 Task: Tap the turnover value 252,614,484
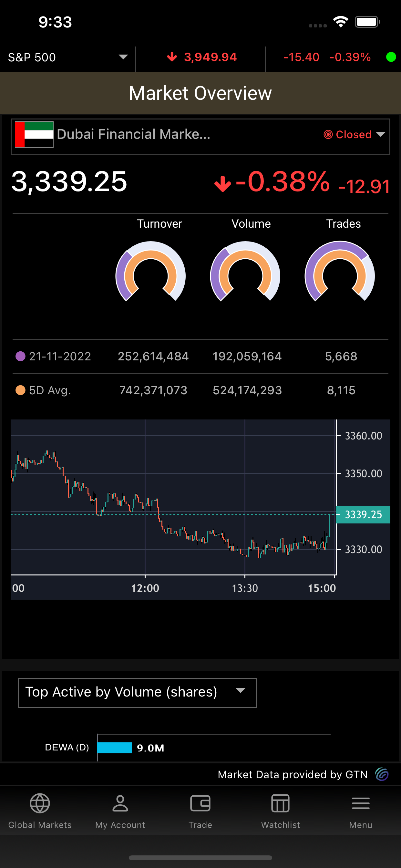pyautogui.click(x=153, y=356)
